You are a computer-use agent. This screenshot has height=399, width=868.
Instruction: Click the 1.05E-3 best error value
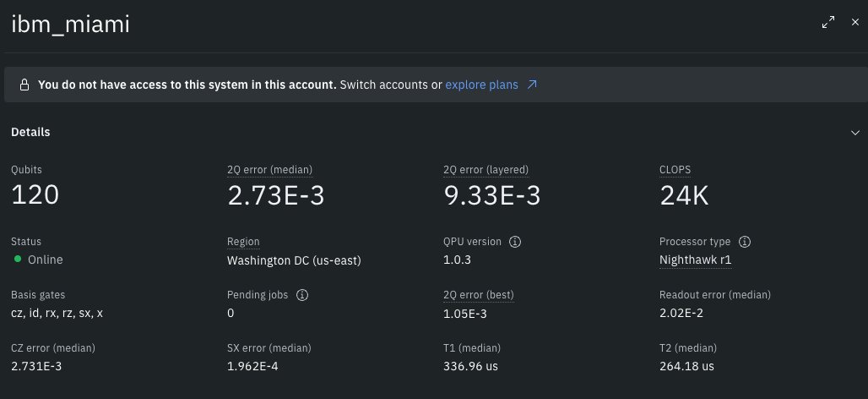tap(465, 313)
